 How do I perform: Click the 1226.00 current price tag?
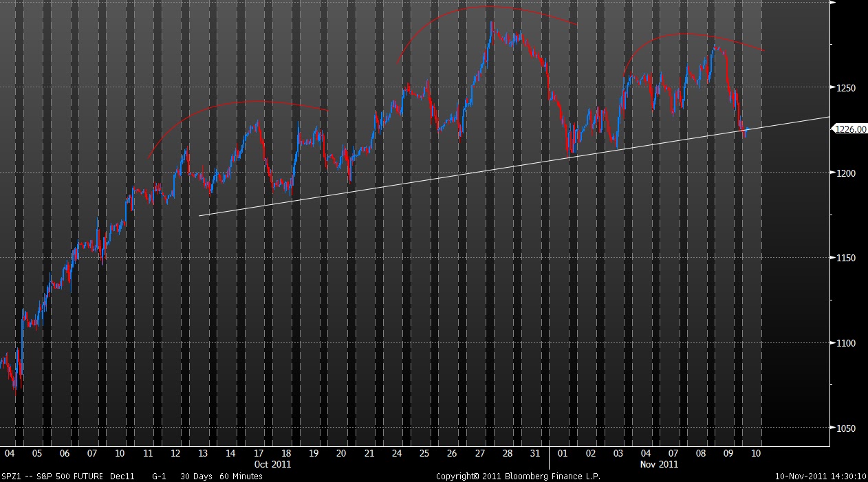coord(849,129)
